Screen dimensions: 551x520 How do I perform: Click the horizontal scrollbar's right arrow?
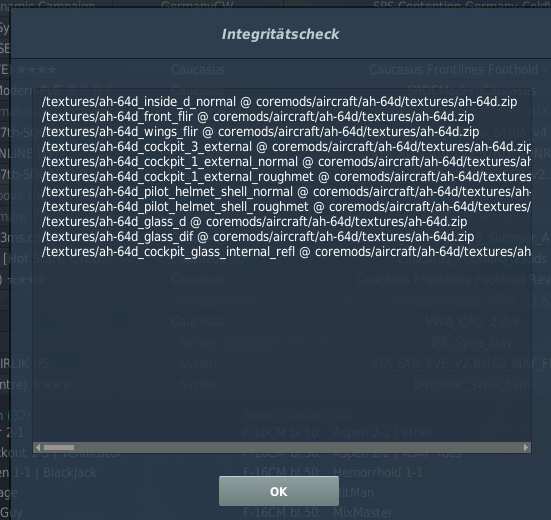coord(526,447)
